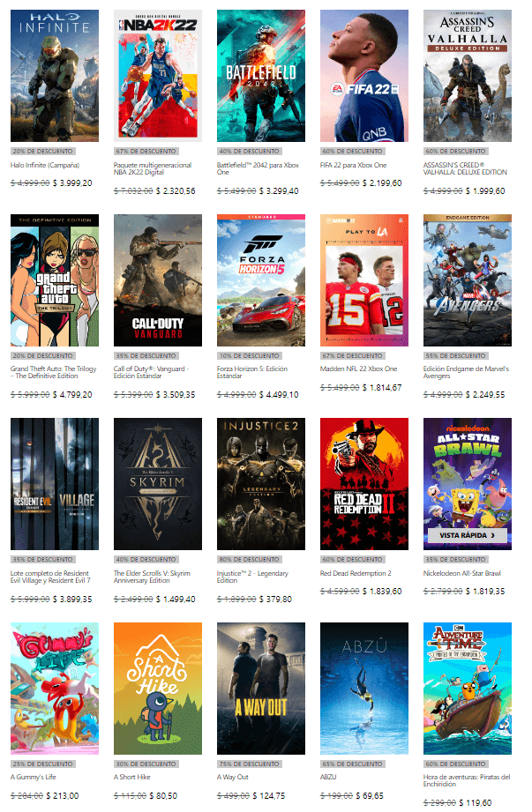This screenshot has height=812, width=532.
Task: Open the Assassin's Creed Valhalla cover art
Action: [x=468, y=76]
